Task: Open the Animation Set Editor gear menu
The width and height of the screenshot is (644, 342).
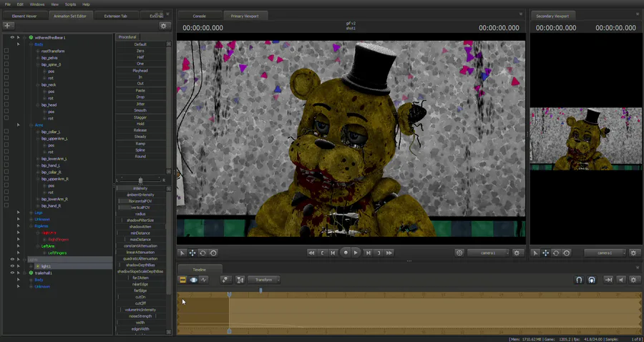Action: point(163,26)
